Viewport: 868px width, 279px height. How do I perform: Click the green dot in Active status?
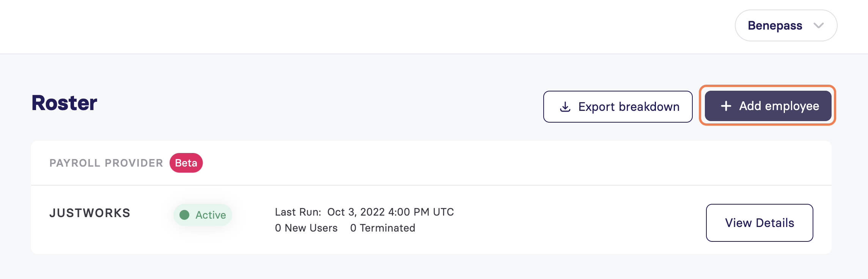(184, 215)
